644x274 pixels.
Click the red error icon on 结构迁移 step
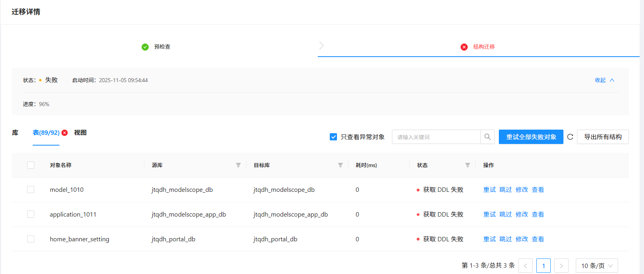pos(464,47)
